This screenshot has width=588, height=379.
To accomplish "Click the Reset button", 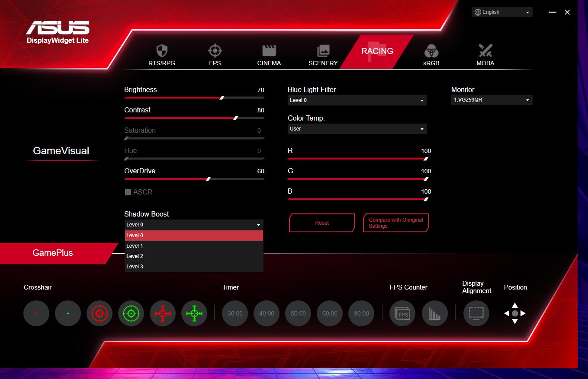I will click(322, 223).
